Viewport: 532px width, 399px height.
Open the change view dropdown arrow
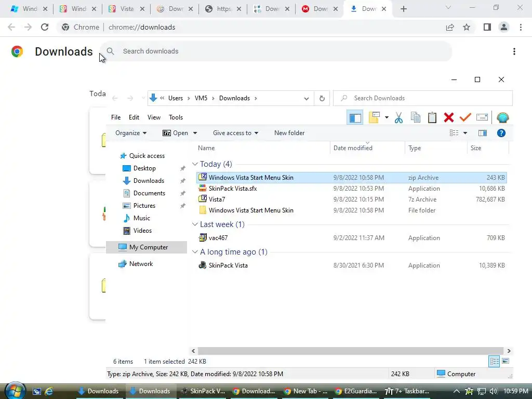click(x=465, y=133)
